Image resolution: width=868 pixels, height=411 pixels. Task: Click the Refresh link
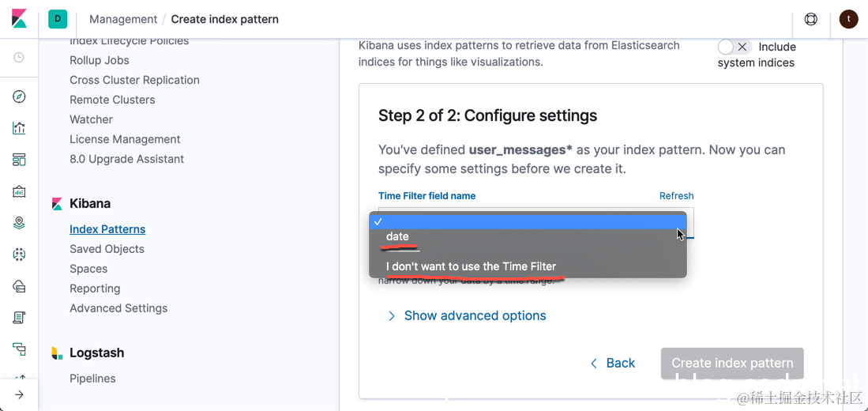pos(676,196)
